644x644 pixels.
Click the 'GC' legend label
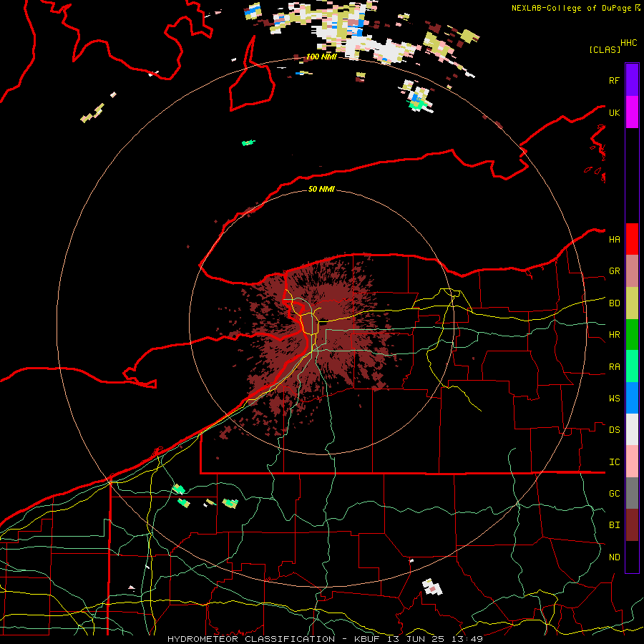click(x=615, y=494)
